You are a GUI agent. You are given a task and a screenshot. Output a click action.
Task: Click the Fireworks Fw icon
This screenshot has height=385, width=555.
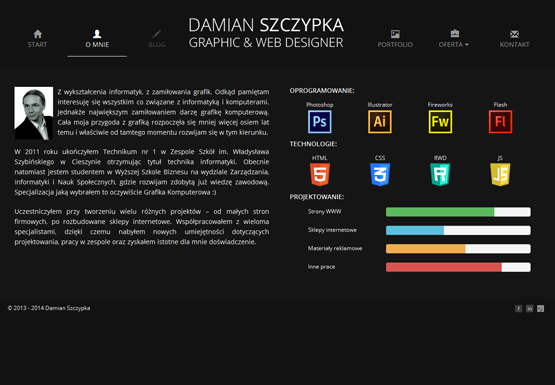click(440, 122)
